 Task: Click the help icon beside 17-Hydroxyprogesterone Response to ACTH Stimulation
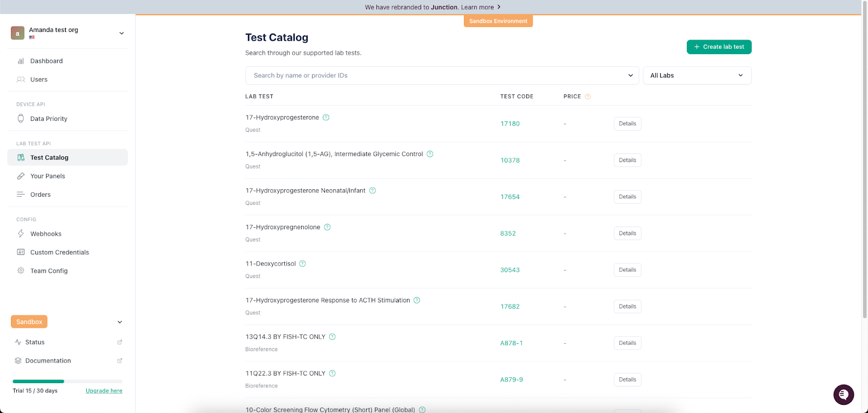417,300
